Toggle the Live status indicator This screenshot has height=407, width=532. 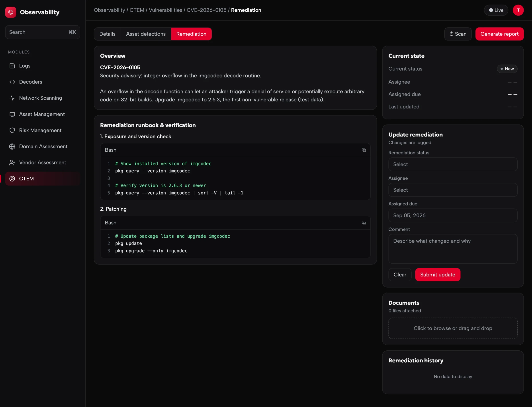coord(496,10)
